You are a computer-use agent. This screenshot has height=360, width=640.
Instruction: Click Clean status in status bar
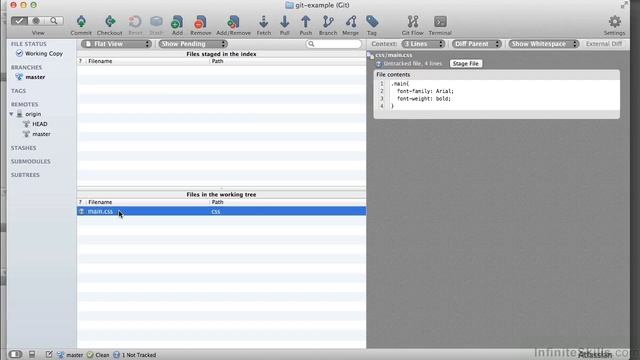click(x=98, y=355)
